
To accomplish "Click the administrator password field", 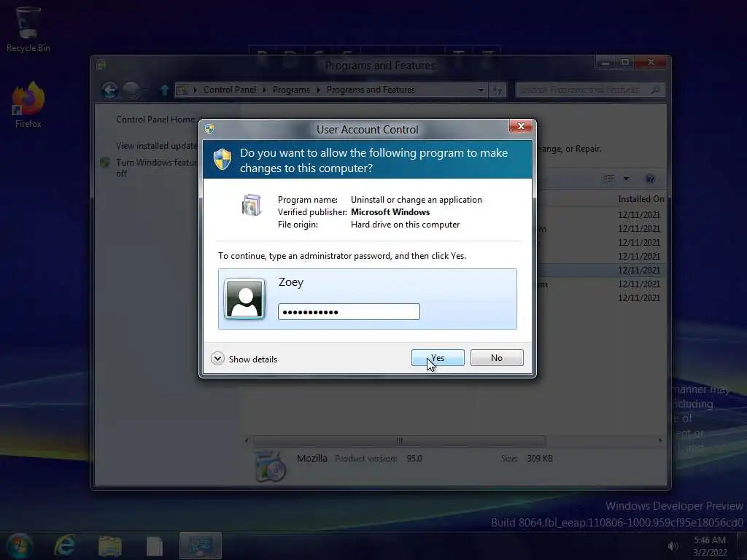I will tap(349, 312).
